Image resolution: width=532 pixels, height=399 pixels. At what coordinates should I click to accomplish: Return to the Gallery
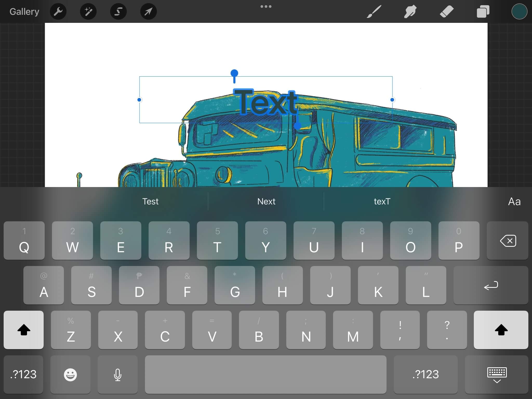coord(24,11)
